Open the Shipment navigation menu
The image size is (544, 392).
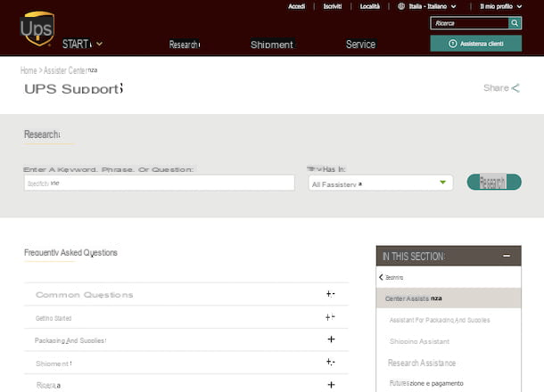(x=272, y=45)
